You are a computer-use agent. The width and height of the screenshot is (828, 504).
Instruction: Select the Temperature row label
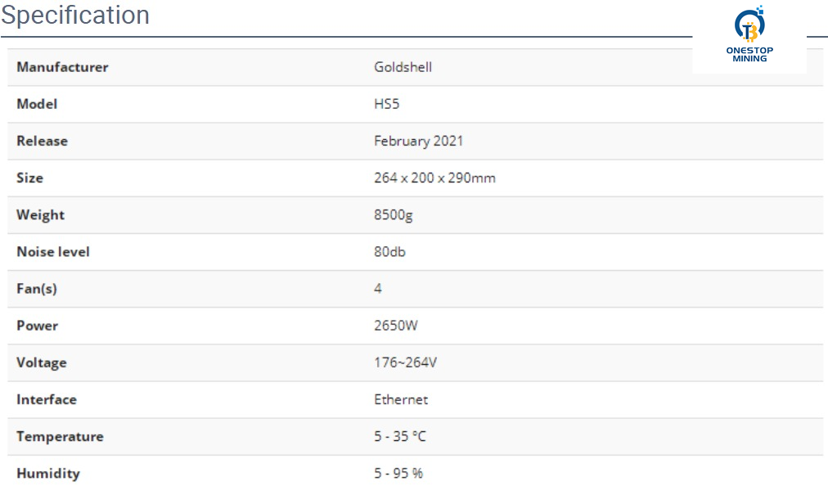tap(60, 436)
